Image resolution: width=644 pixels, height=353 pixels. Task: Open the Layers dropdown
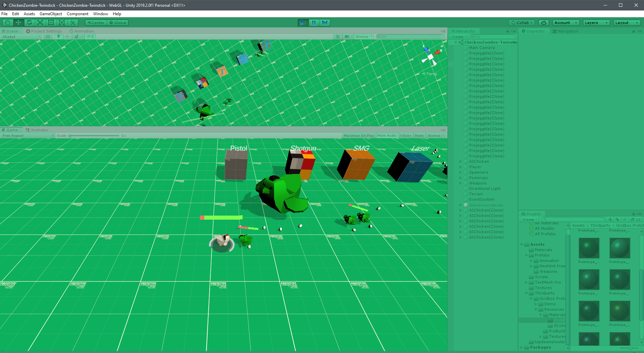(x=596, y=23)
